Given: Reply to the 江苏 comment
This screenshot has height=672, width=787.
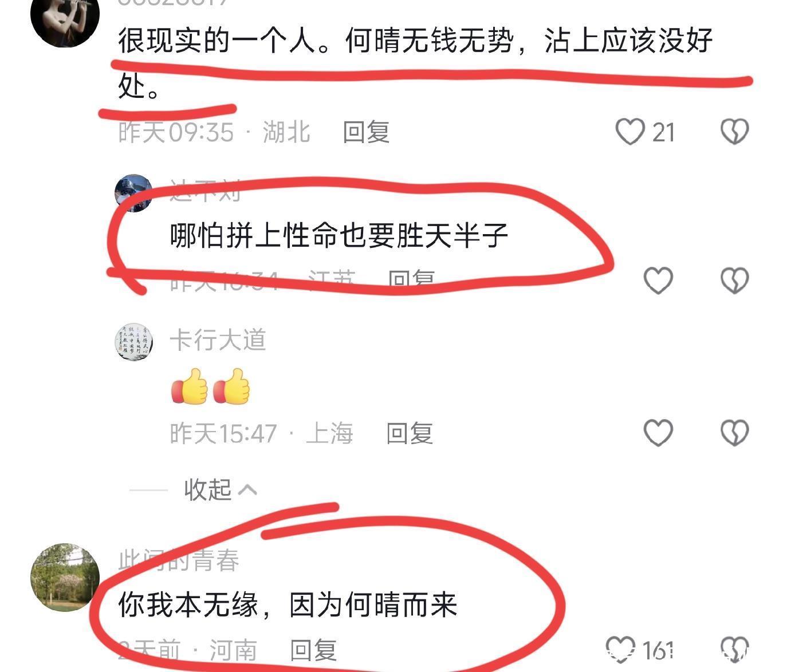Looking at the screenshot, I should 411,280.
